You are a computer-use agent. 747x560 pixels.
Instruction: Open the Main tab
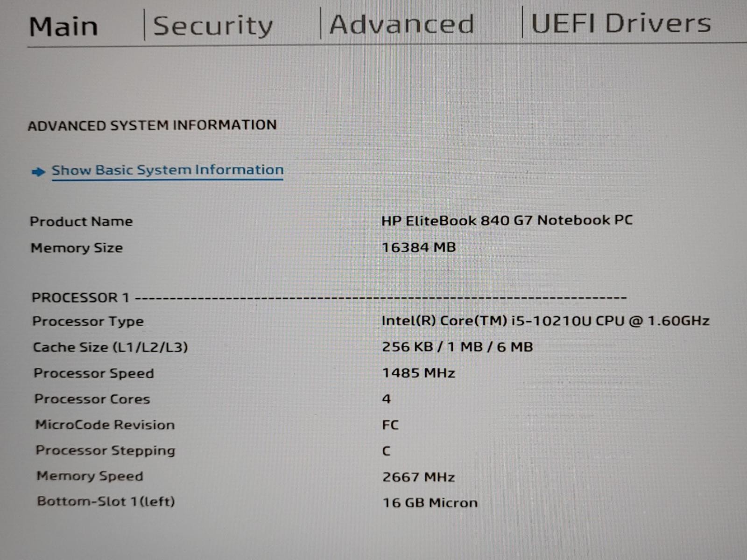coord(63,27)
